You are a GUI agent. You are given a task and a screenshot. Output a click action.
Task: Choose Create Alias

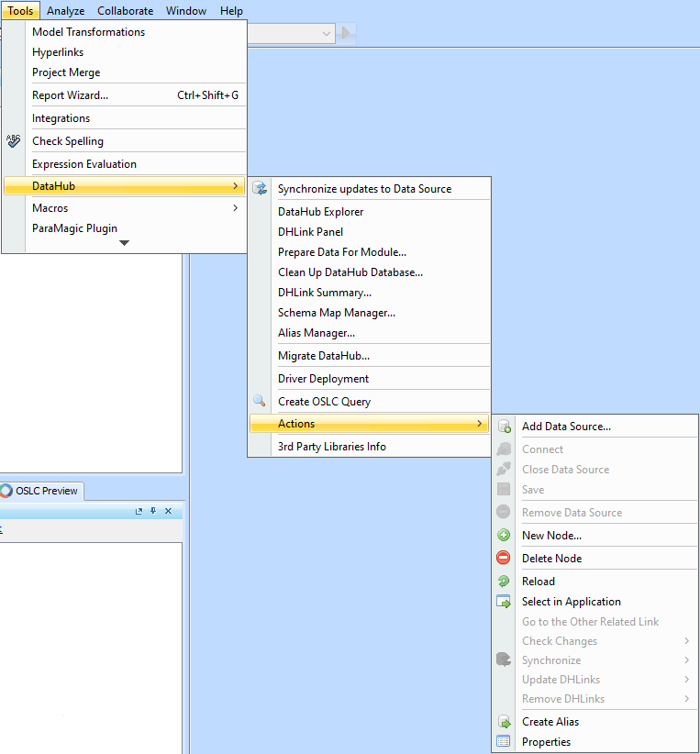click(595, 721)
